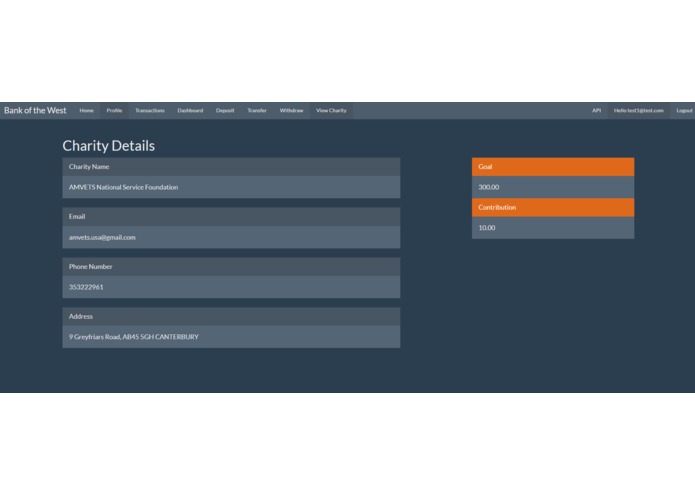Click the Bank of the West brand link
Viewport: 695px width, 494px height.
(35, 110)
